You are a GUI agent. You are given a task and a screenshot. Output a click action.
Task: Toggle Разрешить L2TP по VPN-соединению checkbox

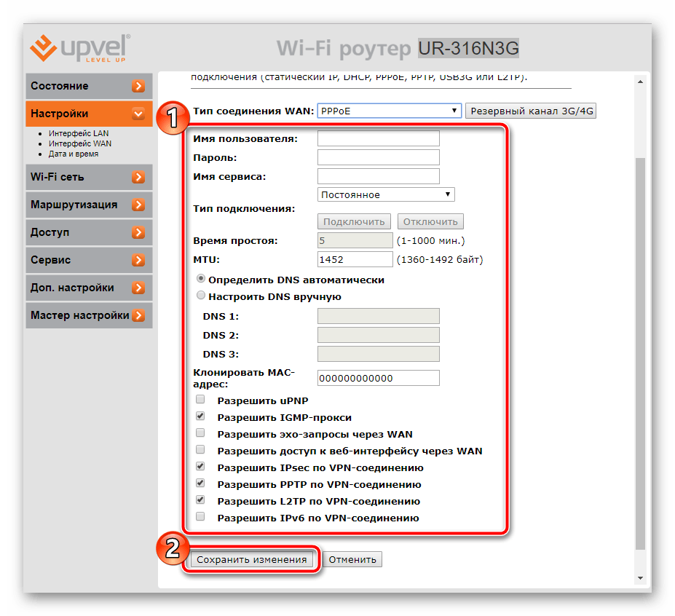tap(200, 499)
